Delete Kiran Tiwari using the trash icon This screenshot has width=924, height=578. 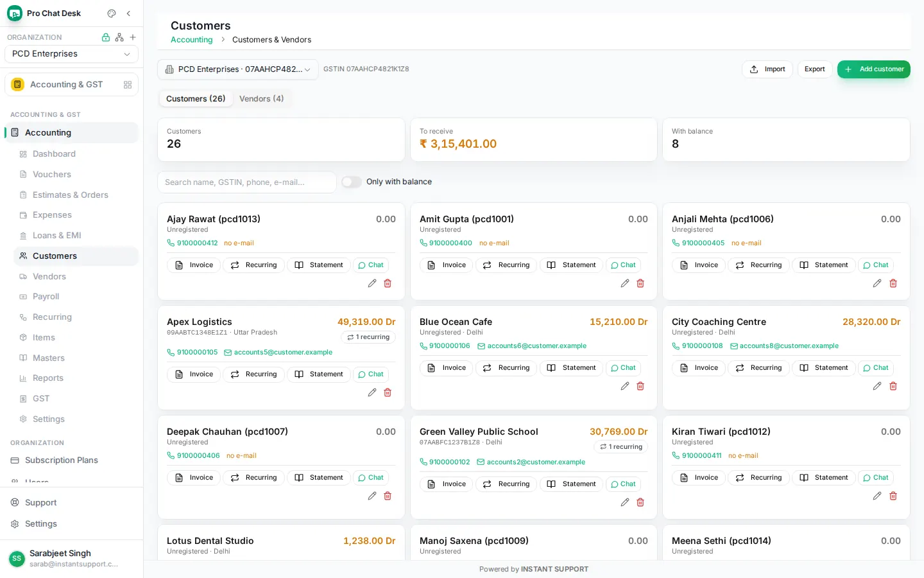(893, 496)
